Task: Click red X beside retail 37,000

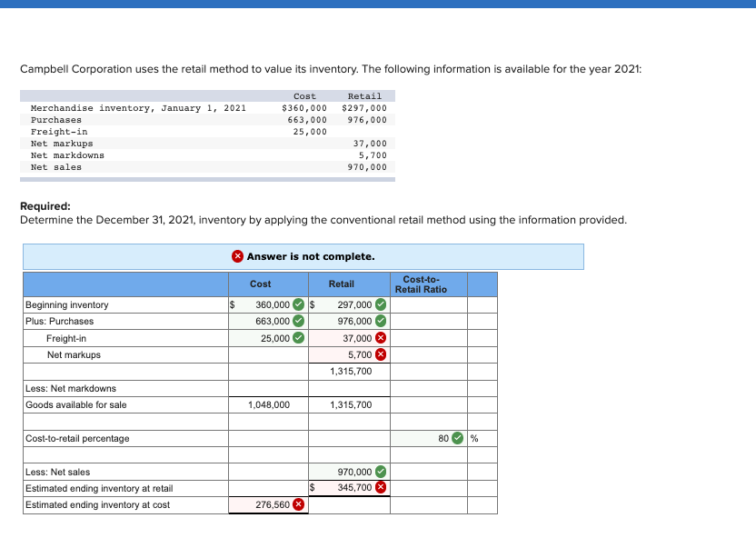Action: pyautogui.click(x=381, y=338)
